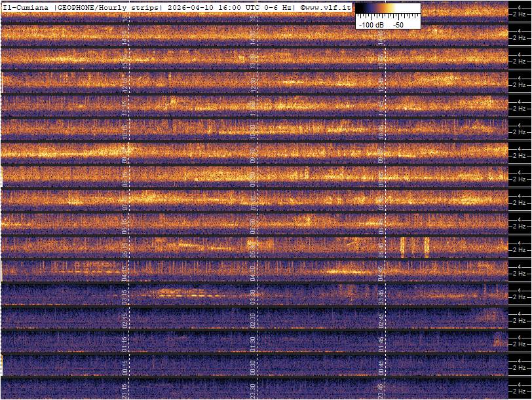The width and height of the screenshot is (532, 400).
Task: Click the 23:30 time marker
Action: point(253,388)
